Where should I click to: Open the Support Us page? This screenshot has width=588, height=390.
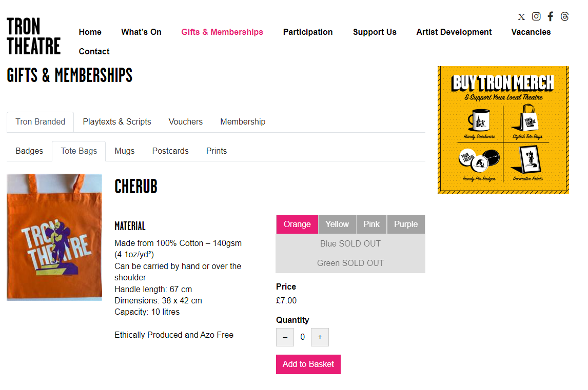[375, 32]
